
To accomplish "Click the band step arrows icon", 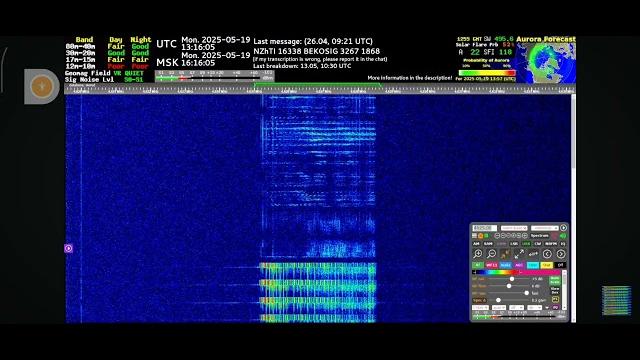I will point(533,254).
